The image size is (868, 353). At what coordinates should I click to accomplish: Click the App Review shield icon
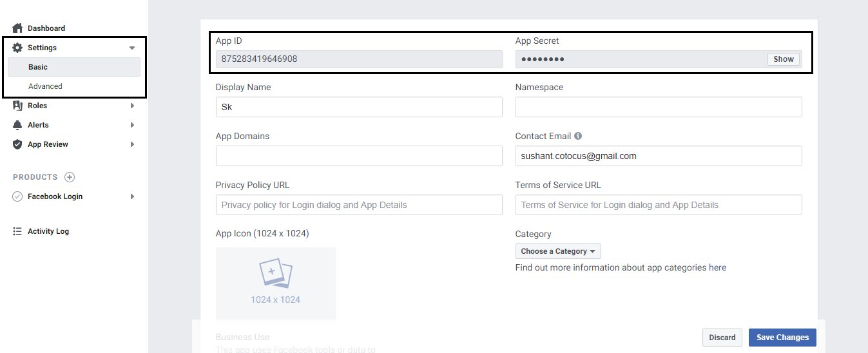coord(17,144)
